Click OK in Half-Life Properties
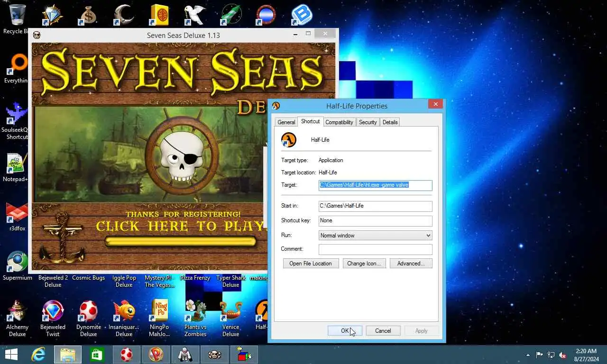607x364 pixels. 345,331
